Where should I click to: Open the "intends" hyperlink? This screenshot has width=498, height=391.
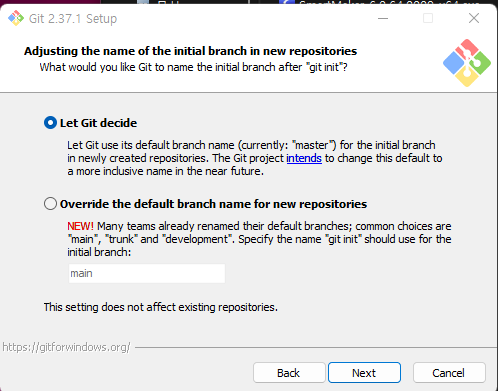(x=304, y=158)
